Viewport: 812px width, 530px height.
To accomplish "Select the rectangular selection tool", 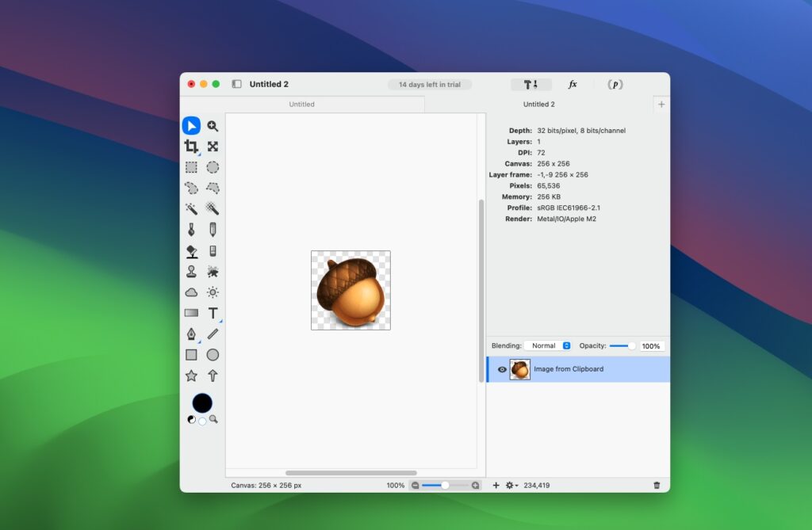I will [190, 167].
